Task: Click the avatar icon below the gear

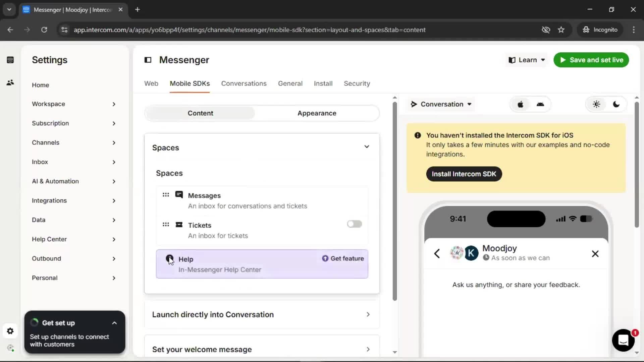Action: [10, 348]
